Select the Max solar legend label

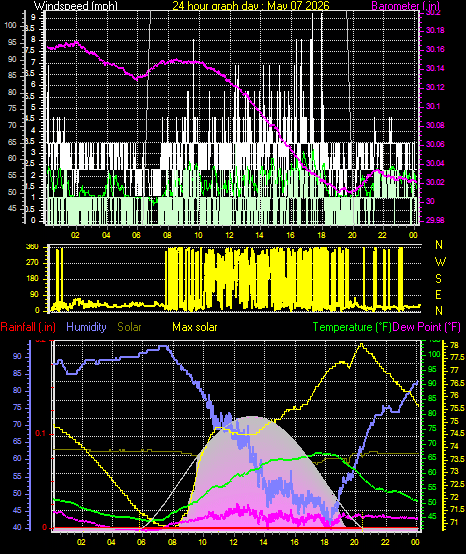coord(195,327)
